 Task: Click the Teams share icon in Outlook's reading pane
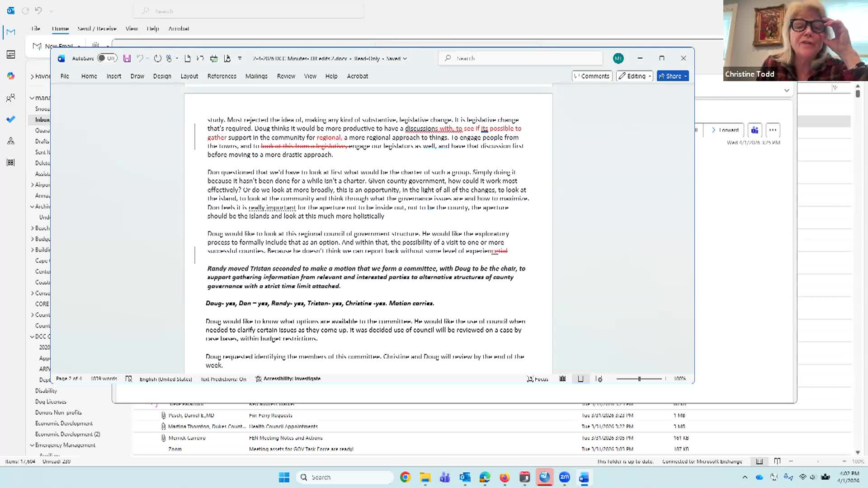coord(755,130)
